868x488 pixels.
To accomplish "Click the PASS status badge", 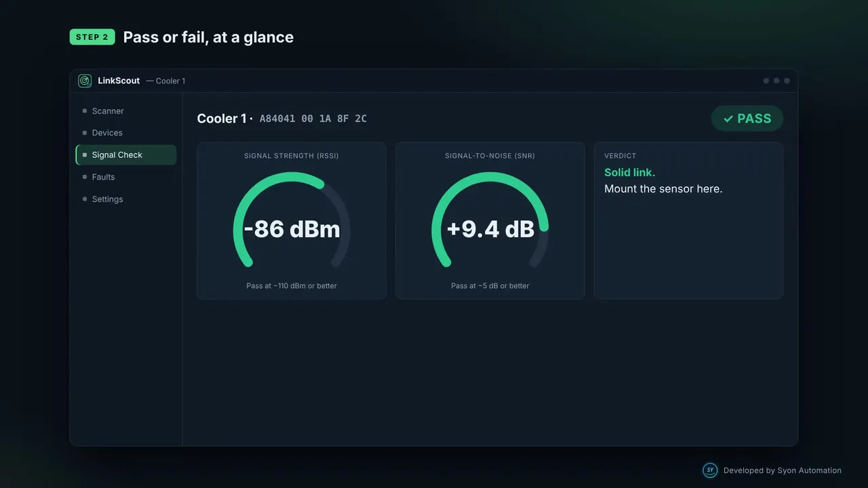I will tap(747, 119).
